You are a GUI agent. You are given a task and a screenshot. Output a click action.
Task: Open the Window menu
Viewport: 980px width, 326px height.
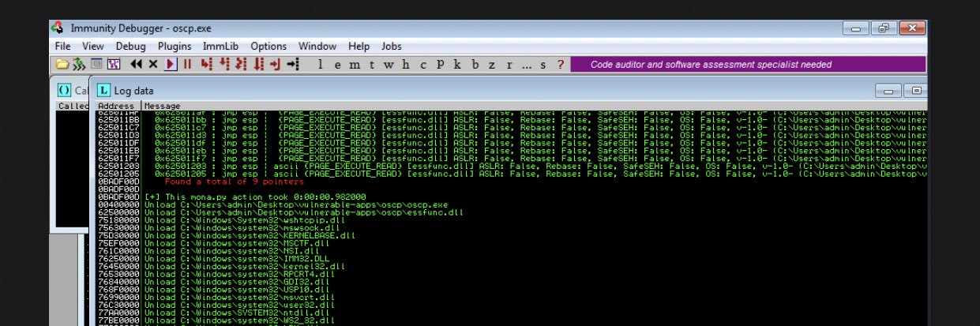click(x=317, y=47)
